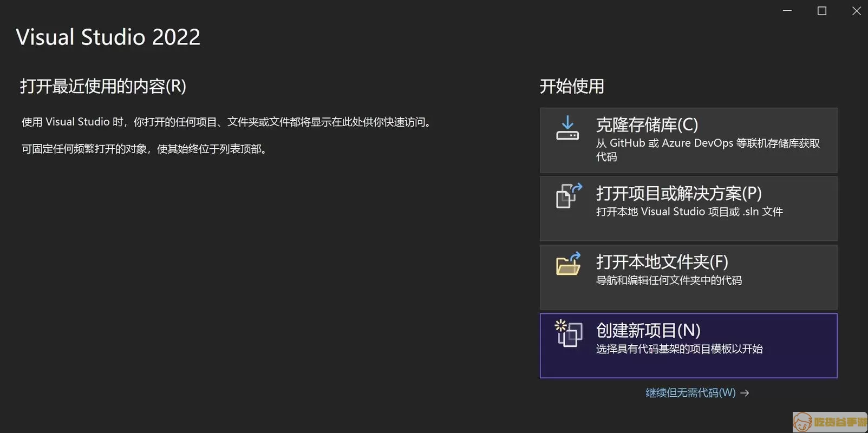This screenshot has height=433, width=868.
Task: Click the 开始使用 heading
Action: [x=572, y=86]
